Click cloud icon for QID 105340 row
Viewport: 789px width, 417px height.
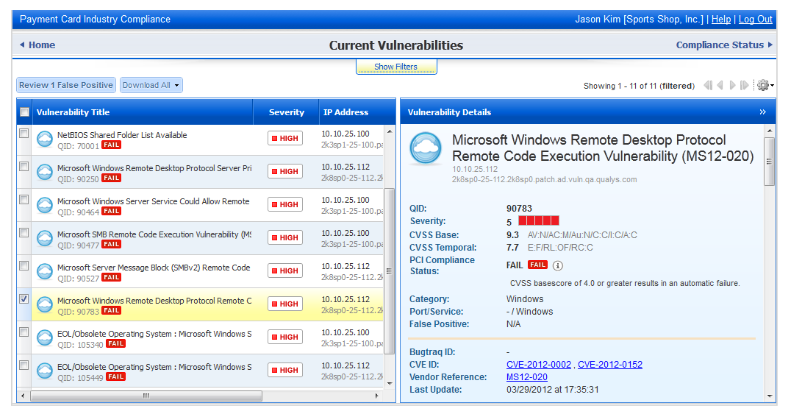click(45, 338)
